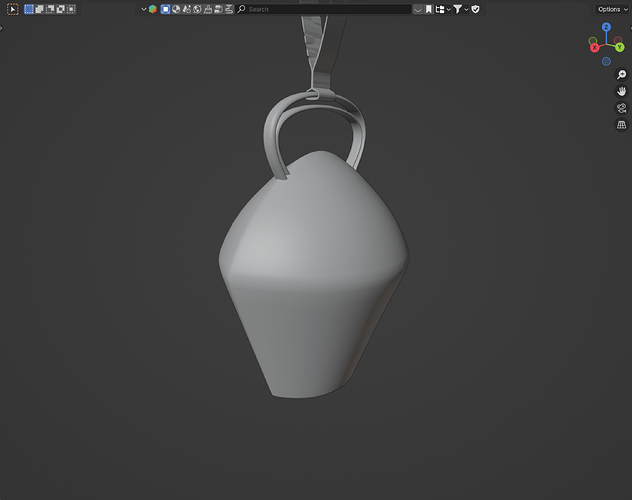Click the negative Z axis circle on gizmo
The height and width of the screenshot is (500, 632).
tap(606, 61)
